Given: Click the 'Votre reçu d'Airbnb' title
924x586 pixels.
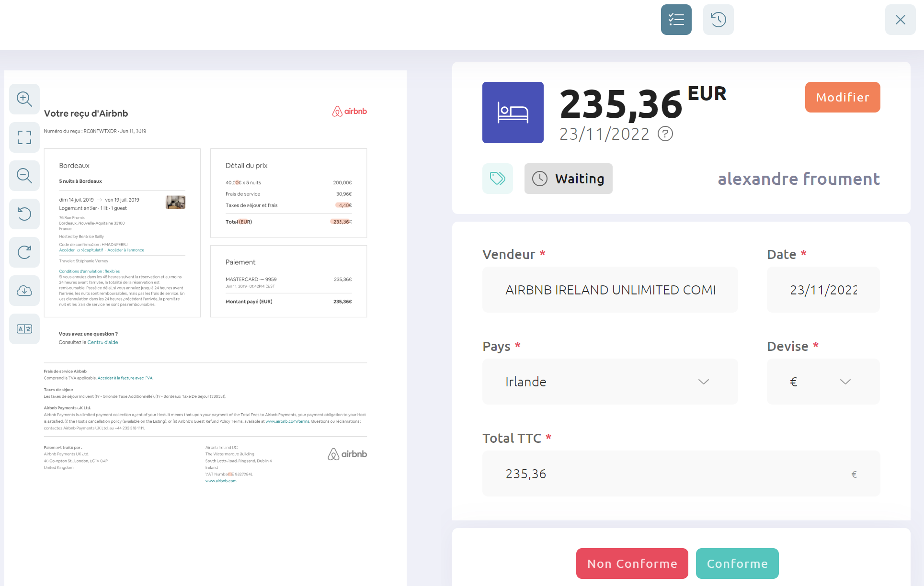Looking at the screenshot, I should [x=86, y=113].
